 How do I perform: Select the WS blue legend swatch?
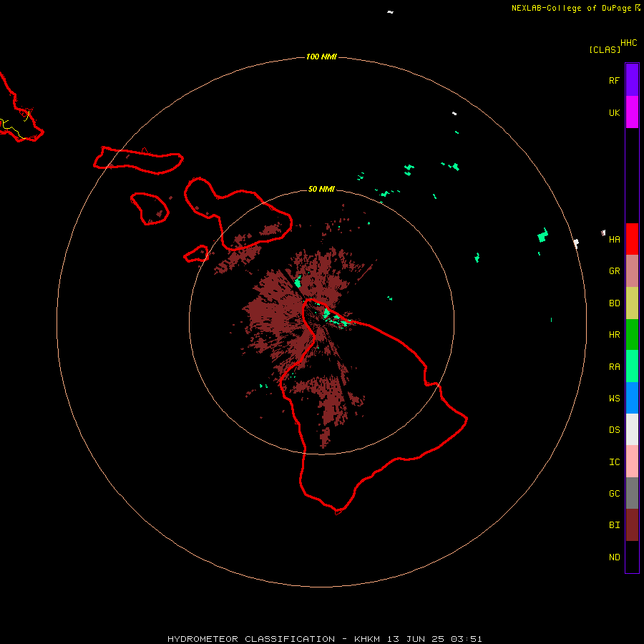tap(632, 398)
